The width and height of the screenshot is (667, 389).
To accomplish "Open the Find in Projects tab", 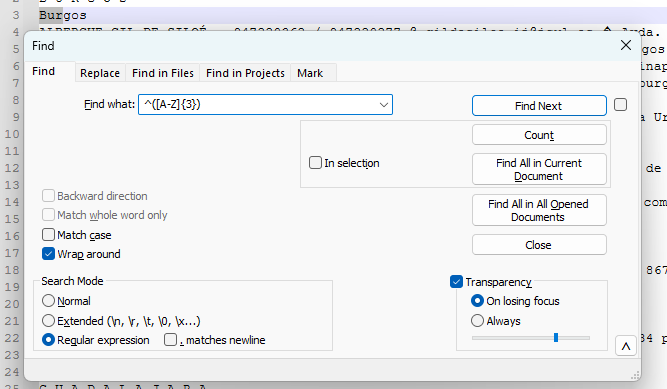I will [x=245, y=73].
